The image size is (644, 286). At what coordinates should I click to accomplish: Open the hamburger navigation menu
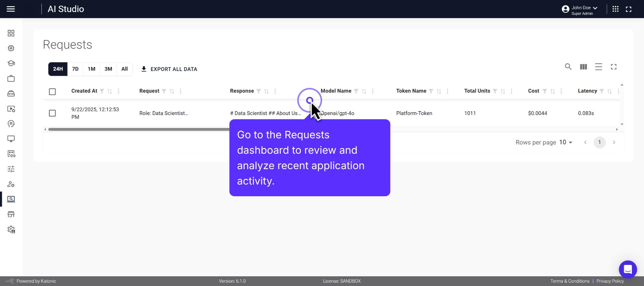[x=11, y=9]
